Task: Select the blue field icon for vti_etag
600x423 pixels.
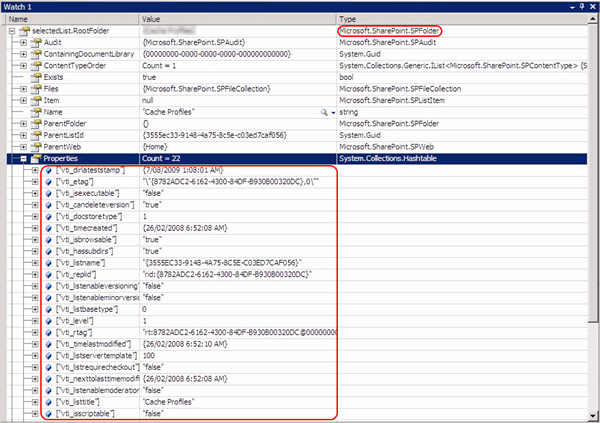Action: pyautogui.click(x=49, y=182)
